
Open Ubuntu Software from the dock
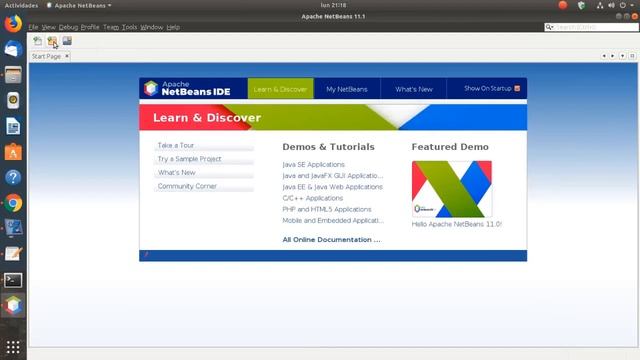pyautogui.click(x=13, y=152)
